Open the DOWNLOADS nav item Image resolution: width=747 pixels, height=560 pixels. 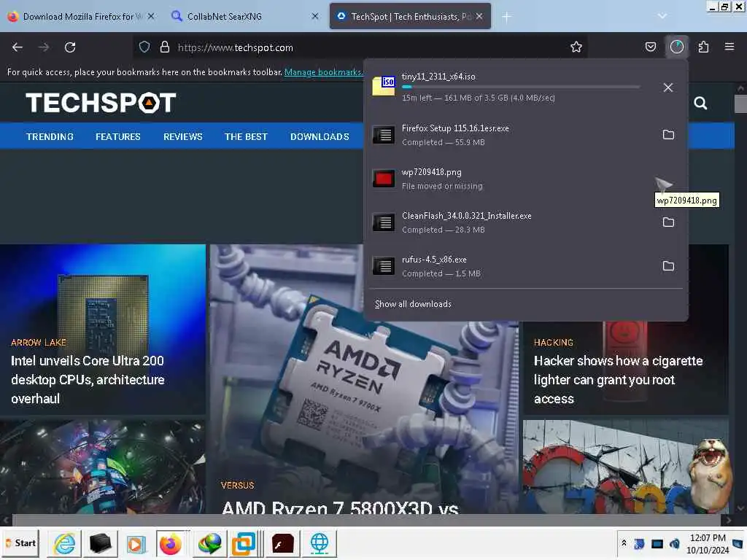tap(320, 136)
